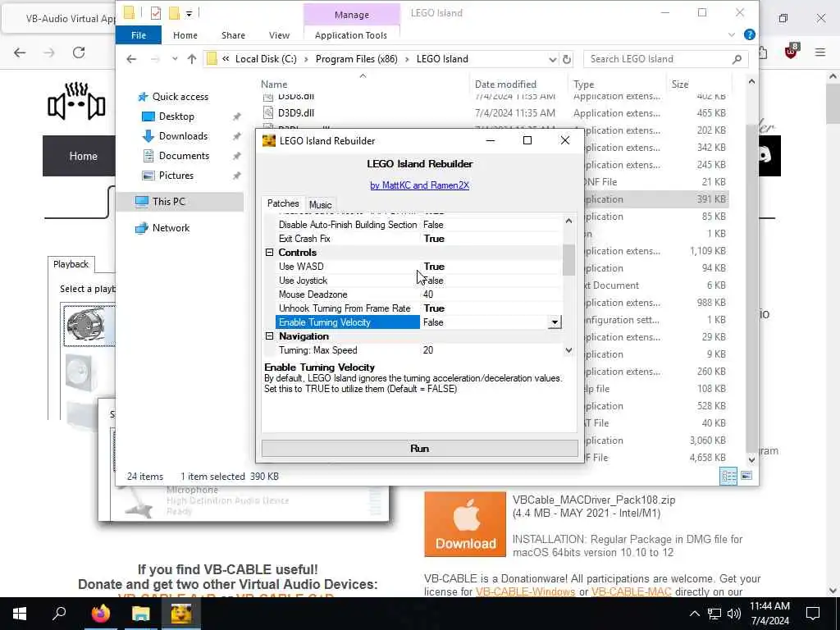Click Home on the VB-Audio site
Viewport: 840px width, 630px height.
pos(83,156)
